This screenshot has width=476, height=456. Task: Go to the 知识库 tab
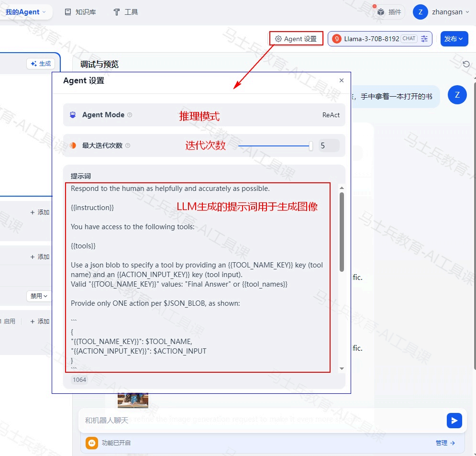[80, 12]
